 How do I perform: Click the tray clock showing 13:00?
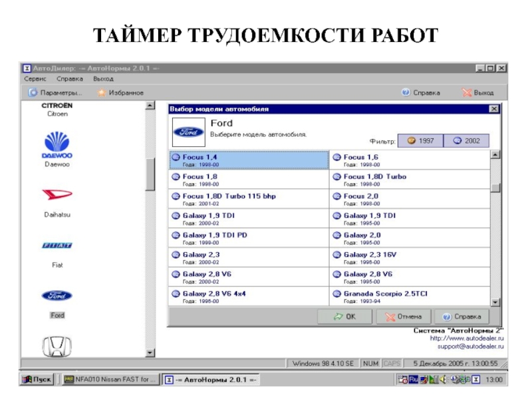point(494,380)
